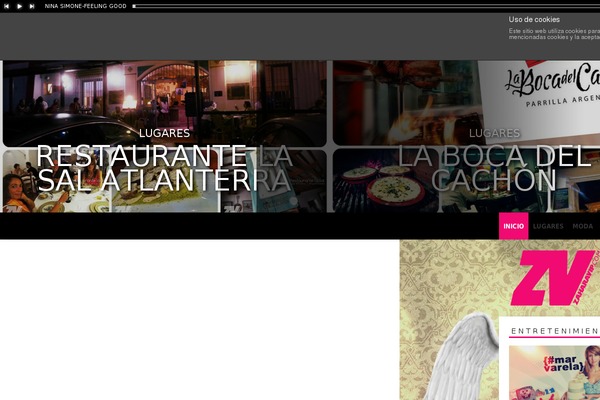Image resolution: width=600 pixels, height=400 pixels.
Task: Open the Restaurante La Sal Atlanterra headline
Action: (164, 168)
